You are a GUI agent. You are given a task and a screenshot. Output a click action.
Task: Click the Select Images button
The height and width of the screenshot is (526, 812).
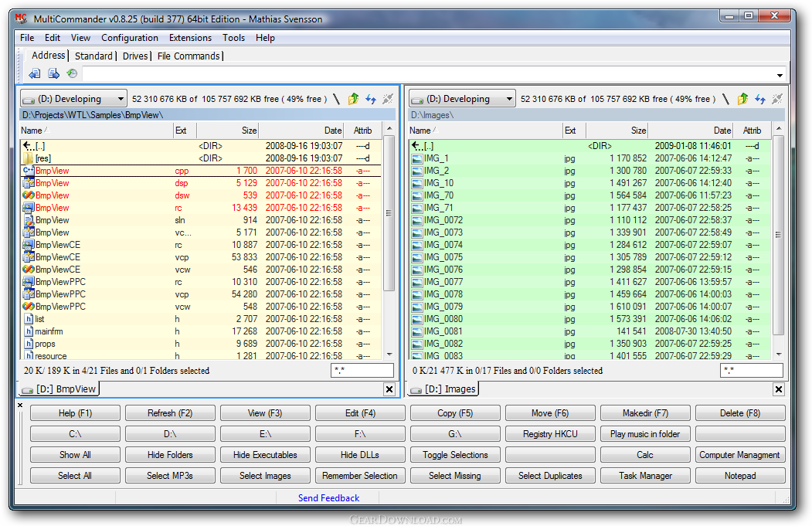(265, 475)
